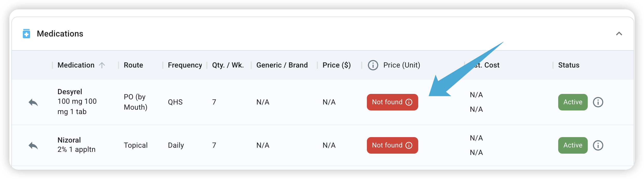Screen dimensions: 644x179
Task: Select the Nizoral medication name
Action: click(69, 140)
